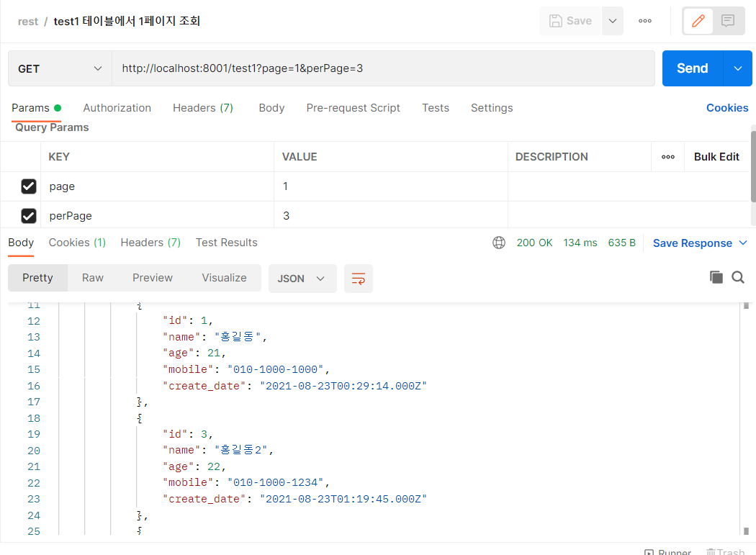The width and height of the screenshot is (756, 555).
Task: Open the request Body tab
Action: point(271,108)
